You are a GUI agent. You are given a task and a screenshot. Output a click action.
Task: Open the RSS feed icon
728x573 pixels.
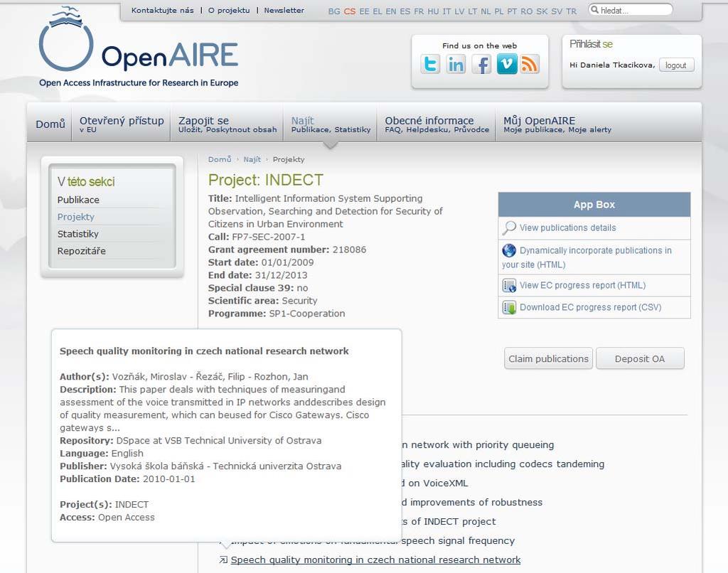point(530,64)
